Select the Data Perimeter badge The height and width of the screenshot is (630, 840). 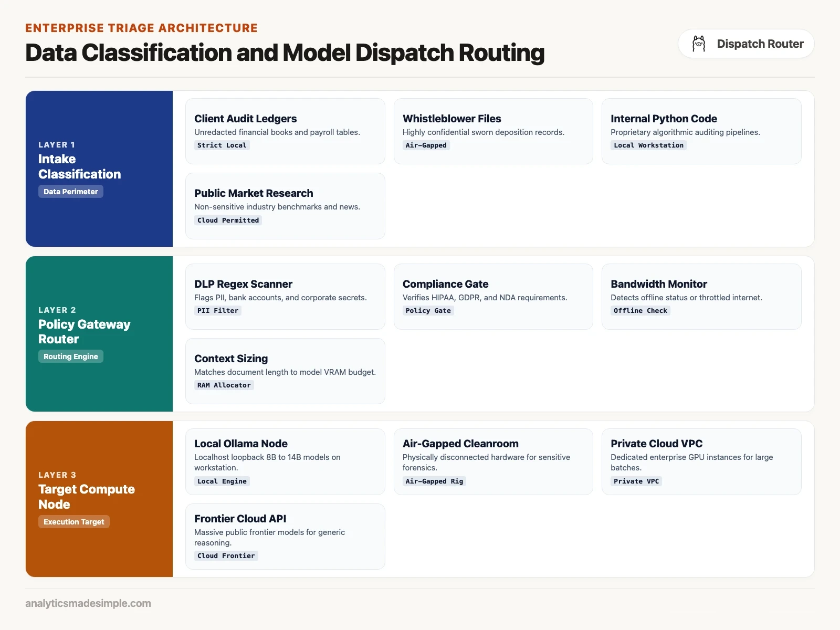tap(71, 192)
